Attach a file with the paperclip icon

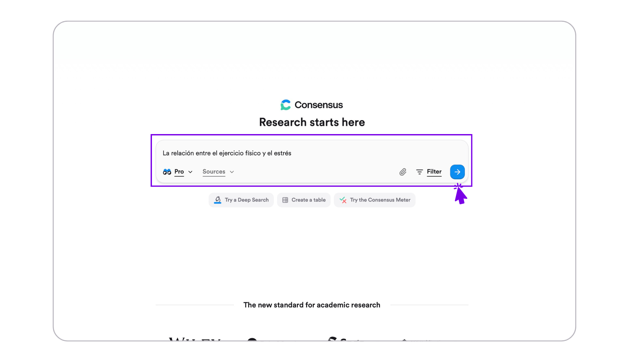(403, 172)
